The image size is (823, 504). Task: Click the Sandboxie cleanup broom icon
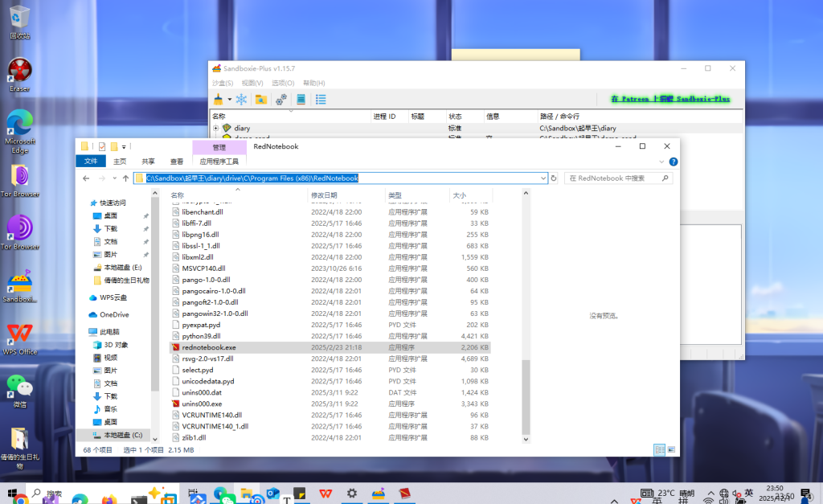coord(218,100)
